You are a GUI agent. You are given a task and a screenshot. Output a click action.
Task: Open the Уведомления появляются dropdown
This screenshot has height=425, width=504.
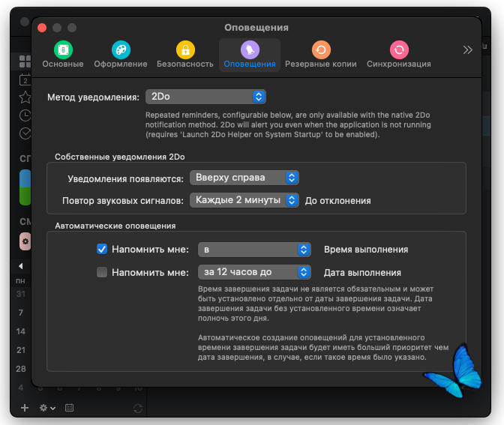point(244,178)
